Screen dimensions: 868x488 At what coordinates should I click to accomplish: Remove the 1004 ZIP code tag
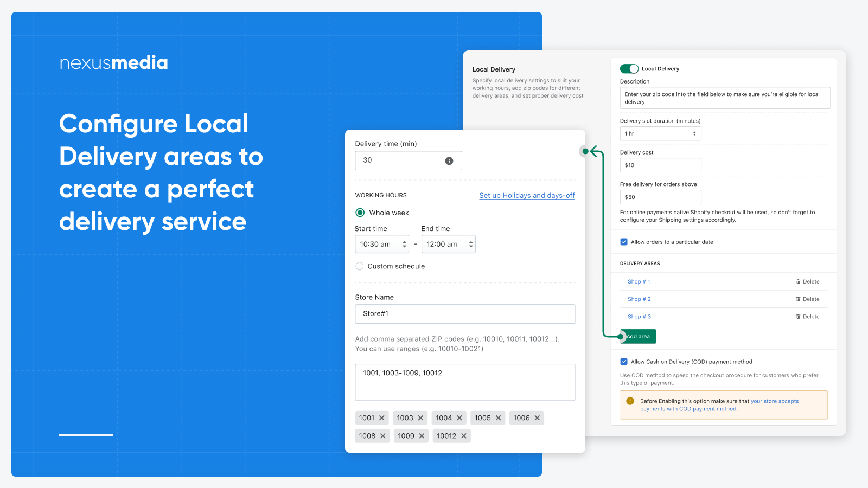pyautogui.click(x=459, y=418)
